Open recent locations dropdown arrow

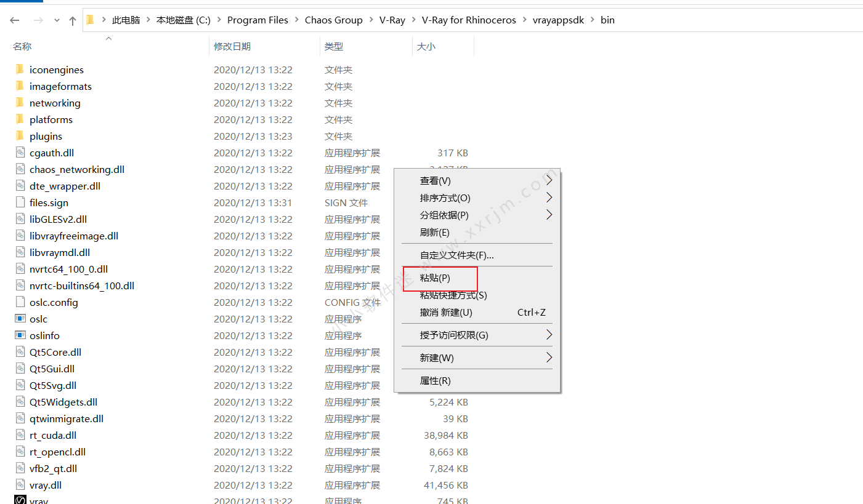point(57,20)
